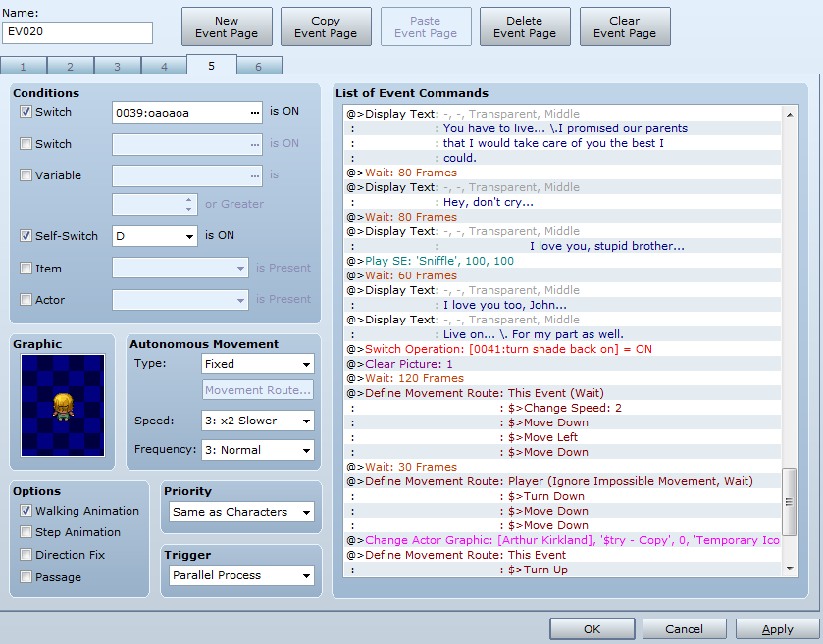Viewport: 823px width, 644px height.
Task: Select the Play SE 'Sniffle' command line
Action: tap(439, 261)
